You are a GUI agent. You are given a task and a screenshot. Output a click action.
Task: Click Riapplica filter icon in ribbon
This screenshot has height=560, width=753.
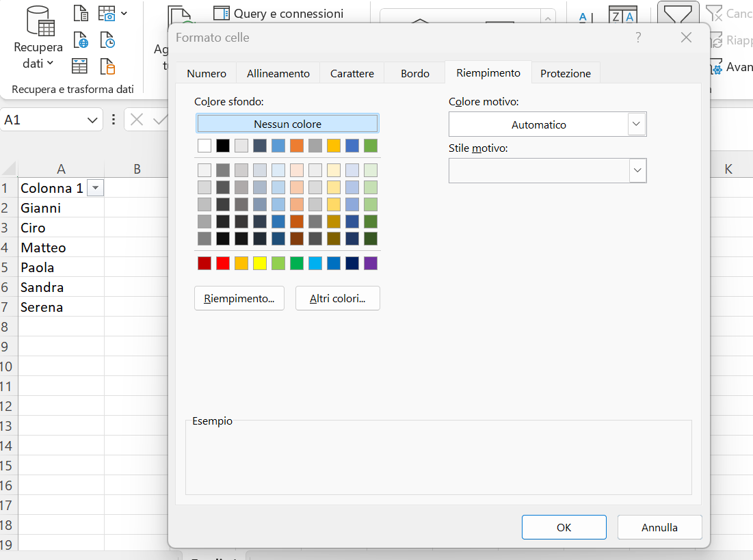click(716, 40)
